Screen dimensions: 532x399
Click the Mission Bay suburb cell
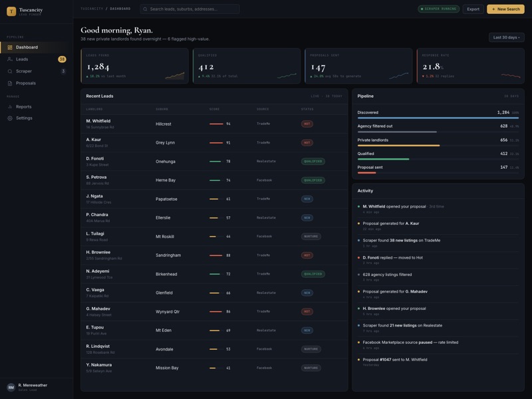[x=167, y=368]
